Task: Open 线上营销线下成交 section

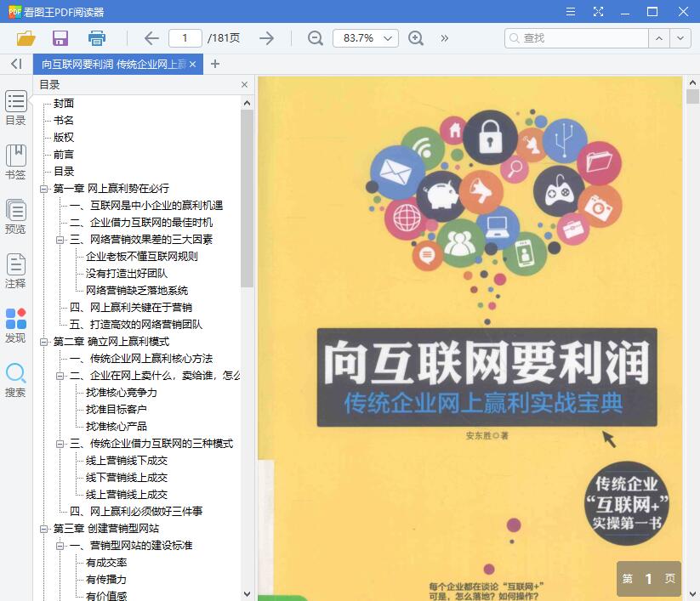Action: [x=127, y=461]
